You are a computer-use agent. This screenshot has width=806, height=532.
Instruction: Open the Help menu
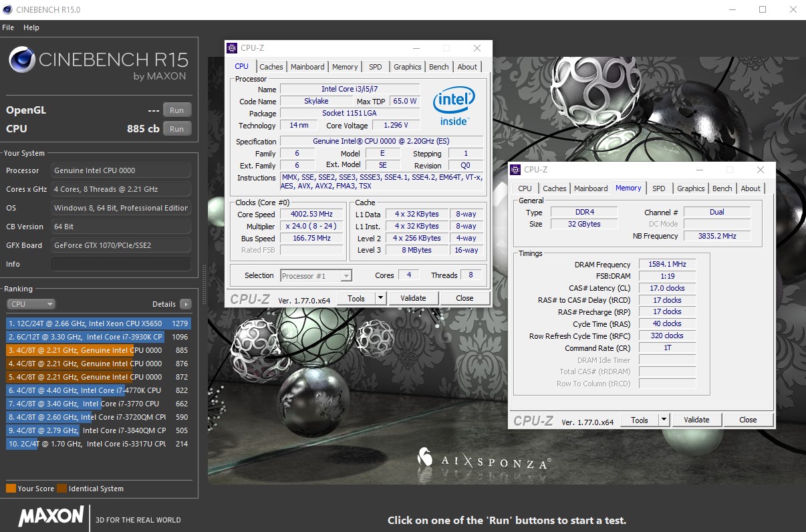[31, 27]
